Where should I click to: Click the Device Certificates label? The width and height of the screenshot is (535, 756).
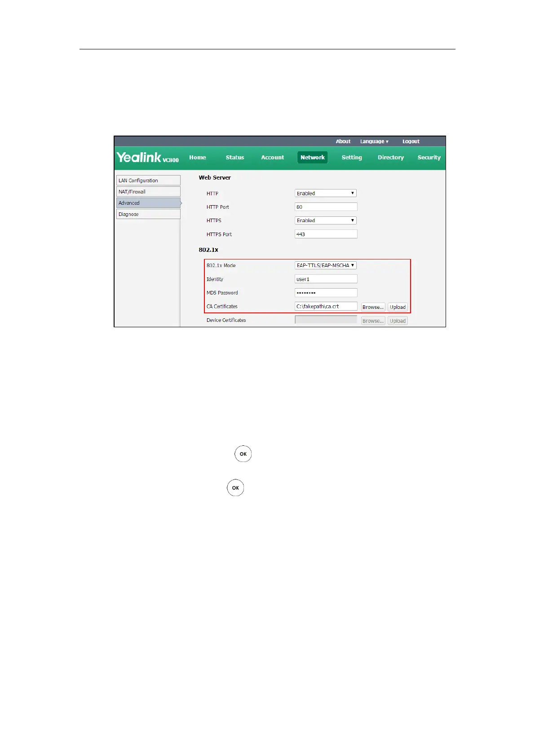click(226, 320)
